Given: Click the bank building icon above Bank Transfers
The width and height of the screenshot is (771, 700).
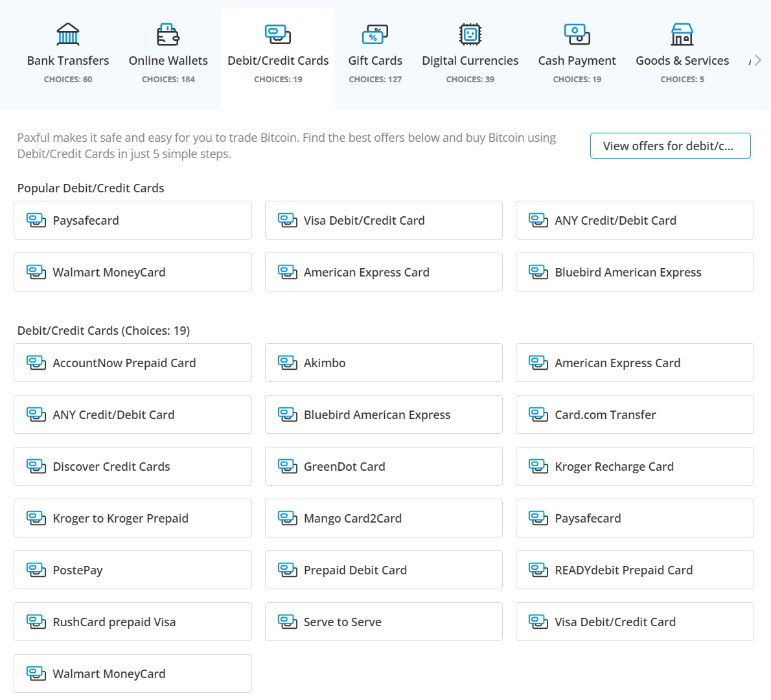Looking at the screenshot, I should point(68,34).
